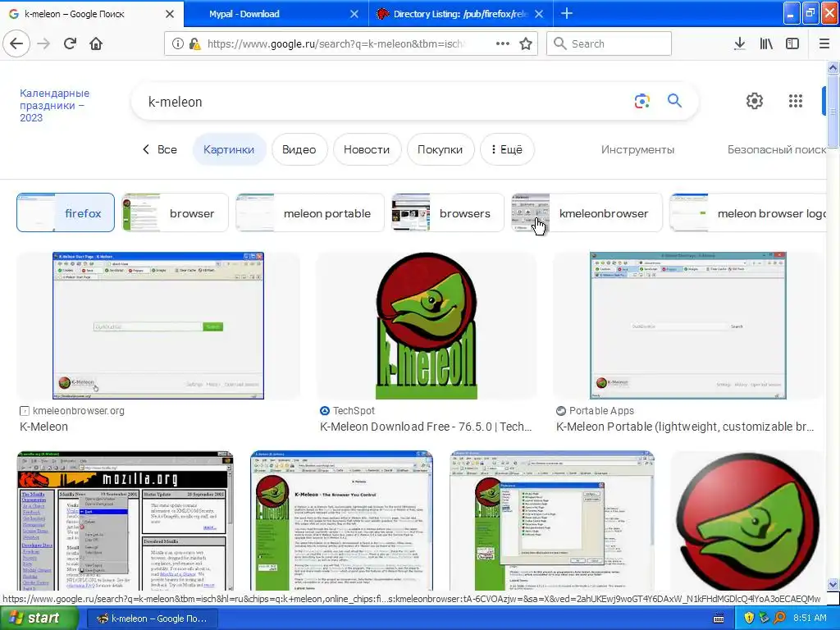Screen dimensions: 840x630
Task: Open the kmeleonbrowser.org screenshot thumbnail
Action: click(x=158, y=326)
